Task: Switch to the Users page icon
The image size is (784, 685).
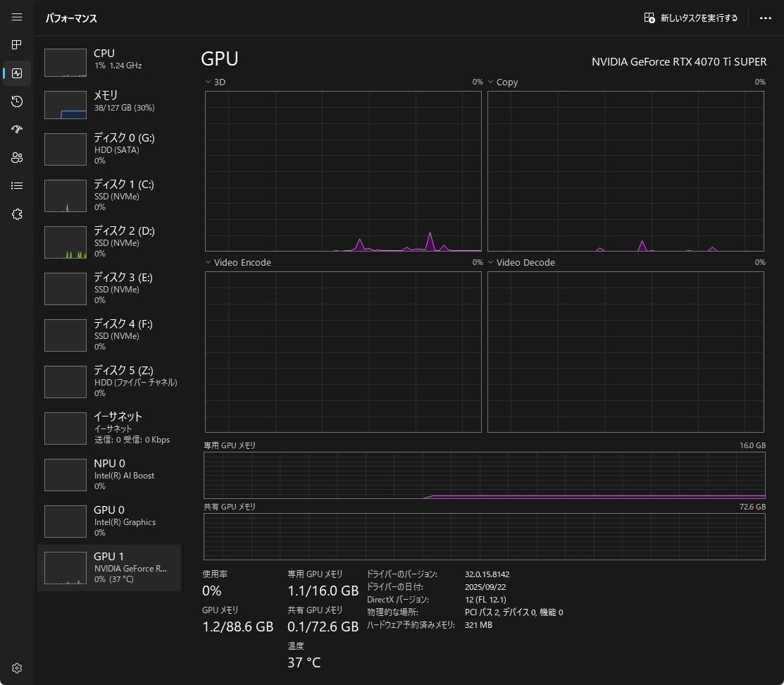Action: coord(17,158)
